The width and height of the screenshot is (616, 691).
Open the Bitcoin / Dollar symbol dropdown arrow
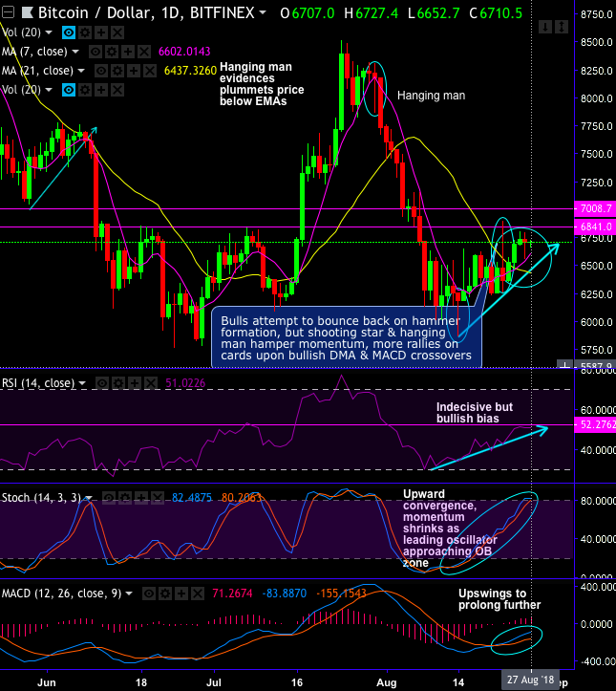(263, 12)
